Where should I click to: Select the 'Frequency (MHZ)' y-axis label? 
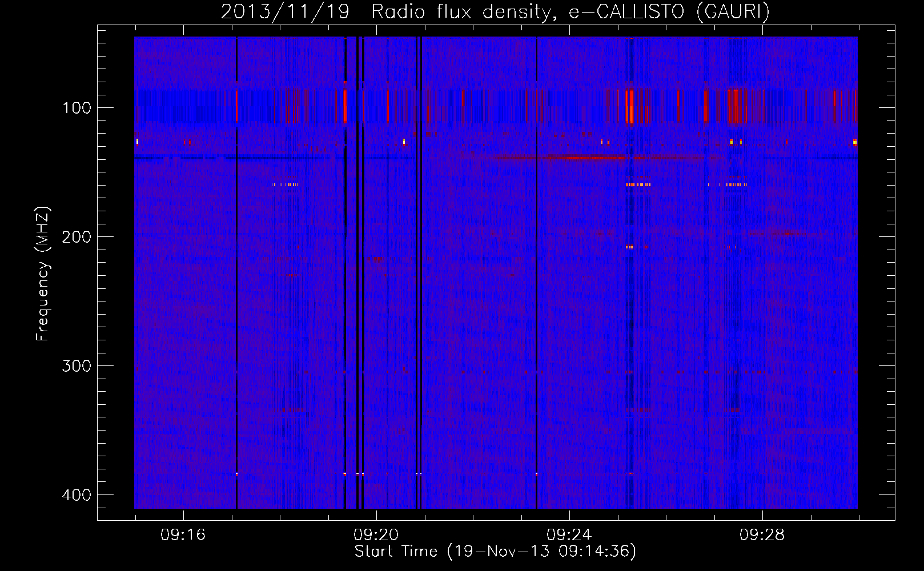(43, 274)
